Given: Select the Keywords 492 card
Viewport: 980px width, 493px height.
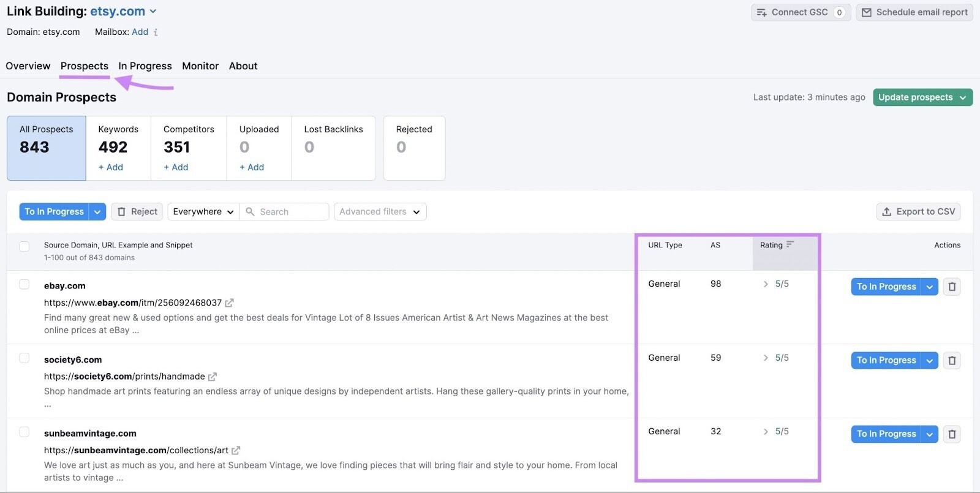Looking at the screenshot, I should coord(119,148).
